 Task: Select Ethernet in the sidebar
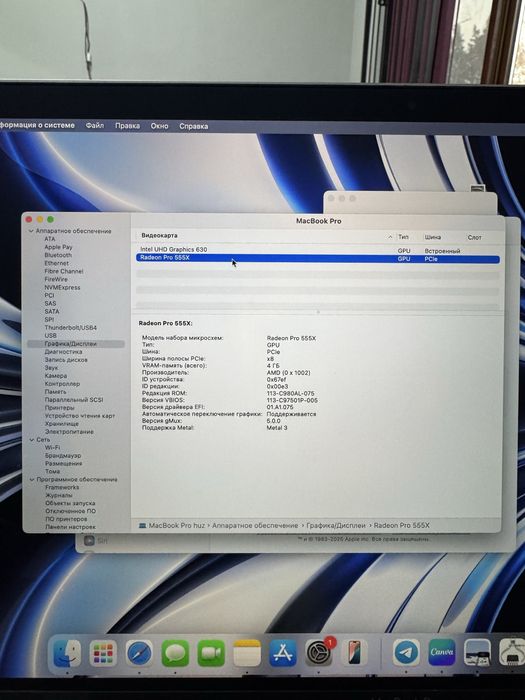click(x=57, y=263)
